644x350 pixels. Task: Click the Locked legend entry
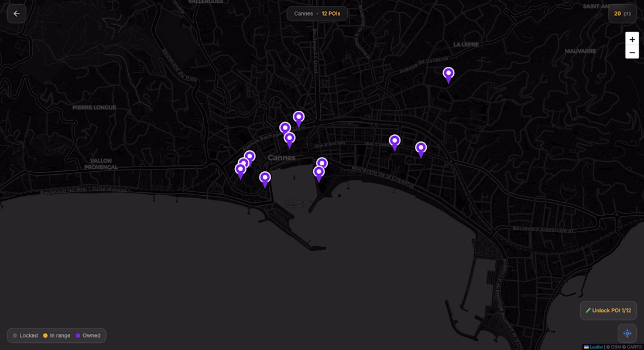pyautogui.click(x=25, y=335)
